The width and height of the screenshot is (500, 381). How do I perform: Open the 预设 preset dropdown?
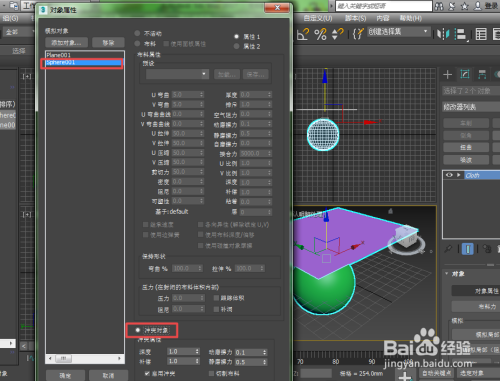[177, 74]
